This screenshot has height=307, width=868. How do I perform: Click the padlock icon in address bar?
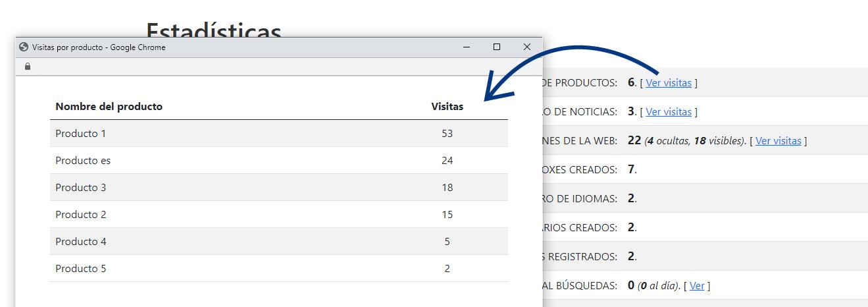pyautogui.click(x=27, y=67)
